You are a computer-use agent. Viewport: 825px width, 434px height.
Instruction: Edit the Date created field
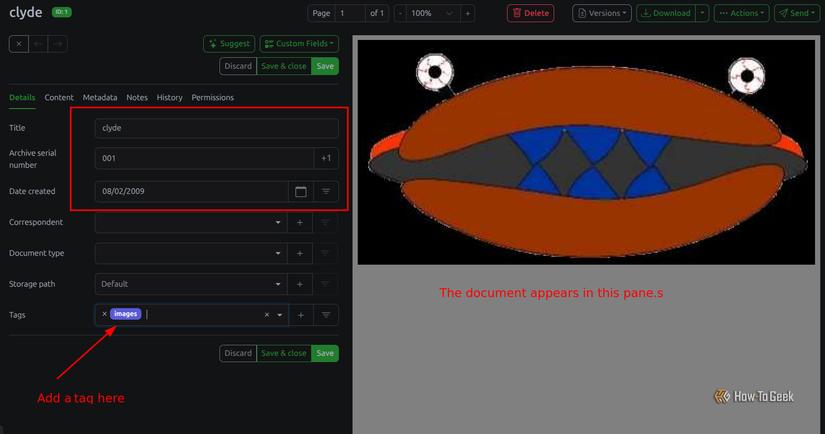coord(192,191)
